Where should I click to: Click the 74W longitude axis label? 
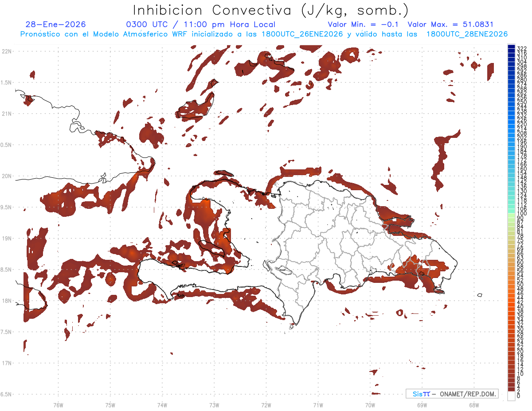click(x=162, y=404)
